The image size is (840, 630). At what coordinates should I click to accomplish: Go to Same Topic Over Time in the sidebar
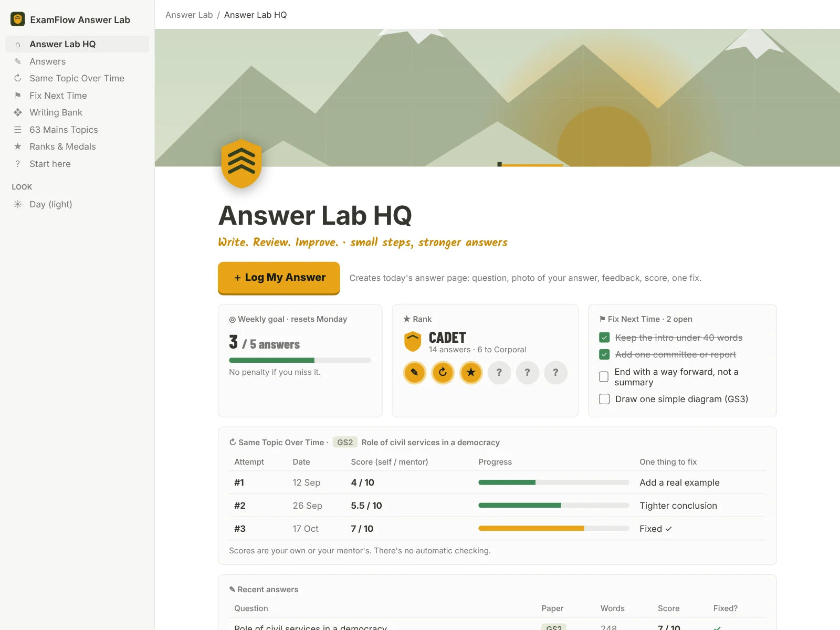[x=77, y=78]
